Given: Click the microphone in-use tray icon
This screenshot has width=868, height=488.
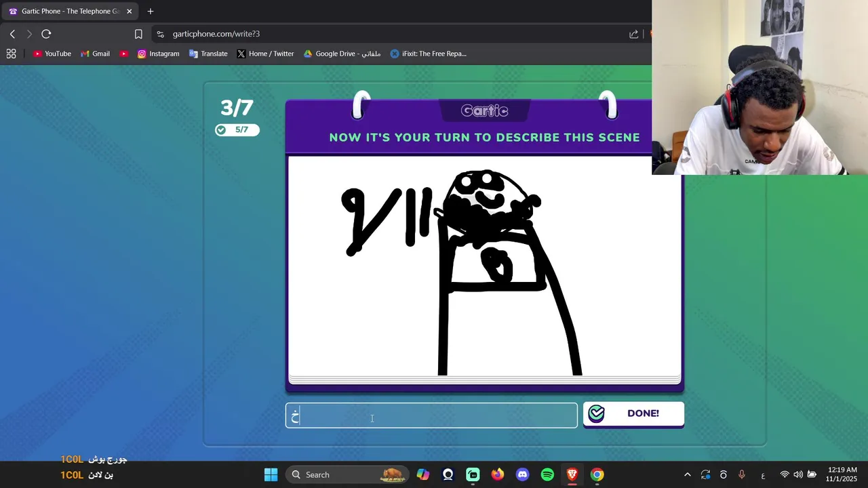Looking at the screenshot, I should tap(741, 474).
